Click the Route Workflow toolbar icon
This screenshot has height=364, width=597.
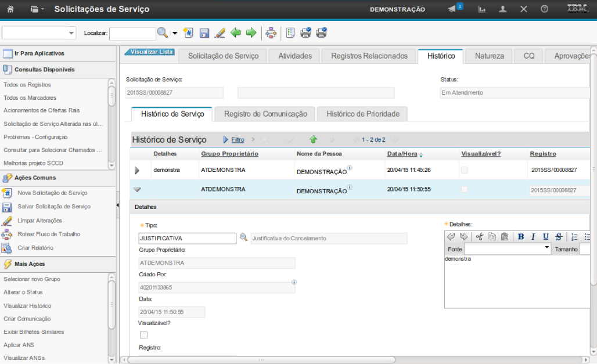[271, 33]
